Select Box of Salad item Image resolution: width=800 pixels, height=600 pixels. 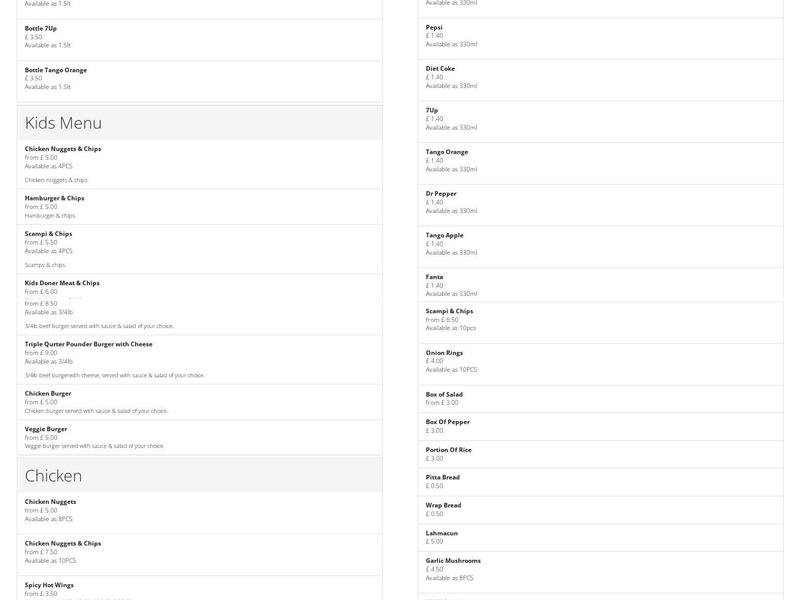pos(600,398)
